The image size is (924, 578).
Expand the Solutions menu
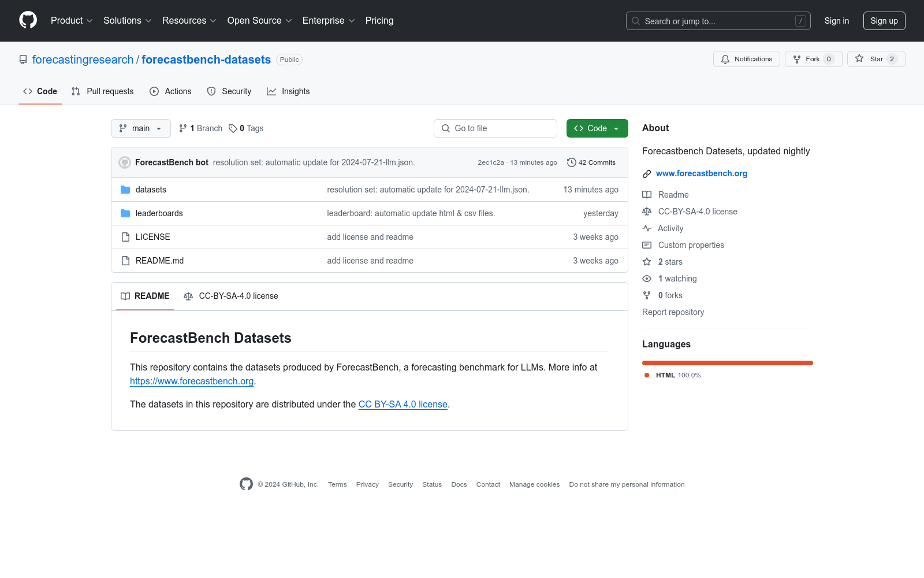pyautogui.click(x=127, y=21)
